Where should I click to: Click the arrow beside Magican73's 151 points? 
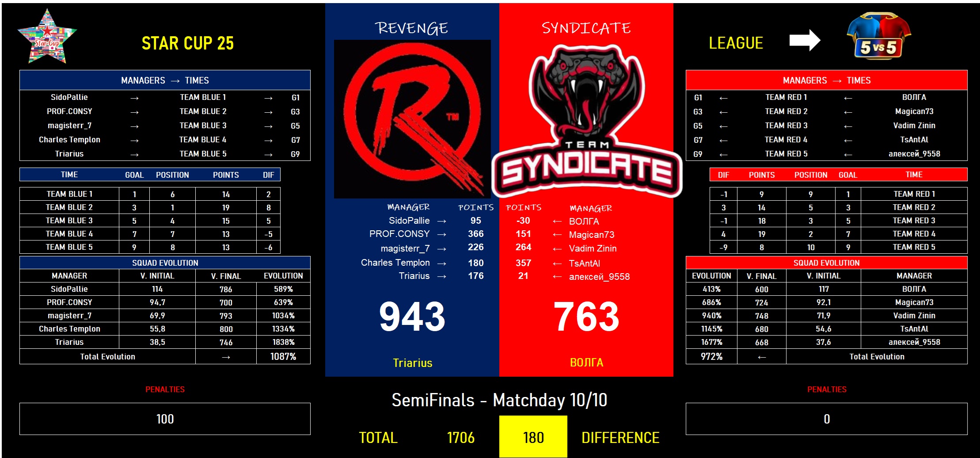557,235
